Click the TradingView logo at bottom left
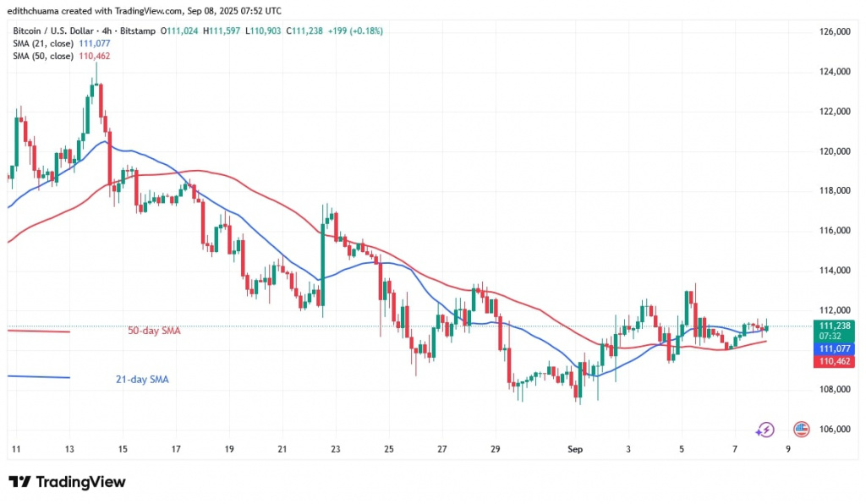Viewport: 866px width, 504px height. pos(67,482)
